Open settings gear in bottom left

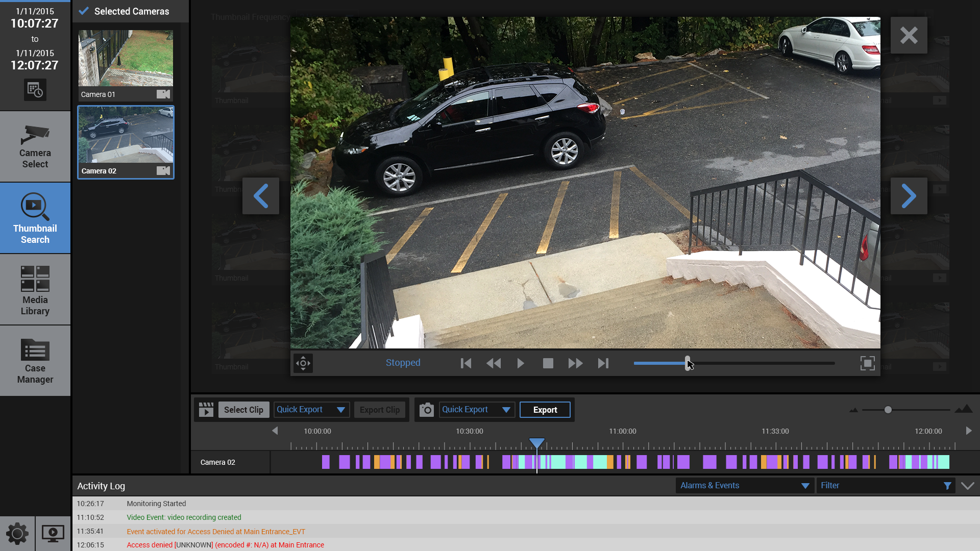[x=17, y=534]
